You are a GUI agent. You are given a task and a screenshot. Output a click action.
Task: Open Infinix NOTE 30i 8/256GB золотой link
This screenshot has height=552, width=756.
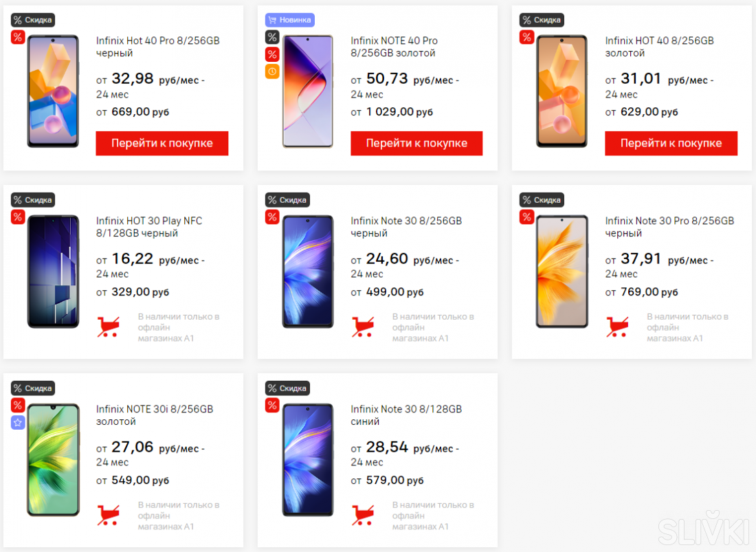pos(155,415)
